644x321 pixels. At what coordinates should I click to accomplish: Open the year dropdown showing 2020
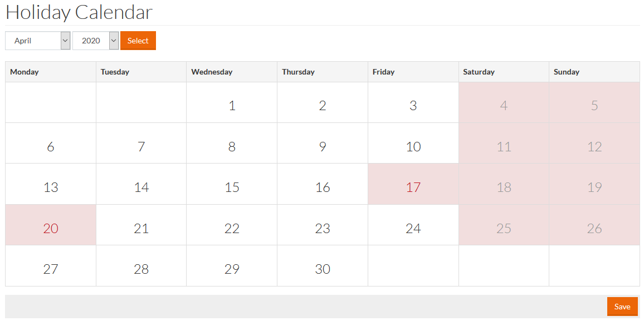[x=95, y=41]
